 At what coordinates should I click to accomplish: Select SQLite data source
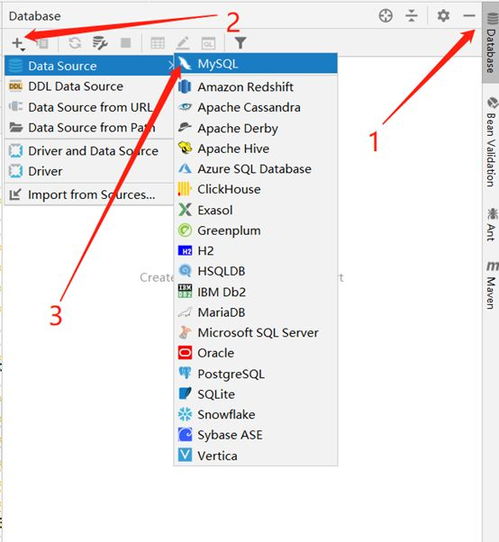coord(256,394)
